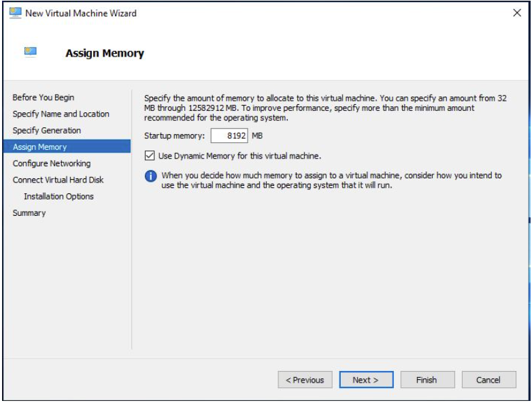The width and height of the screenshot is (532, 403).
Task: Open the Connect Virtual Hard Disk step
Action: tap(58, 180)
